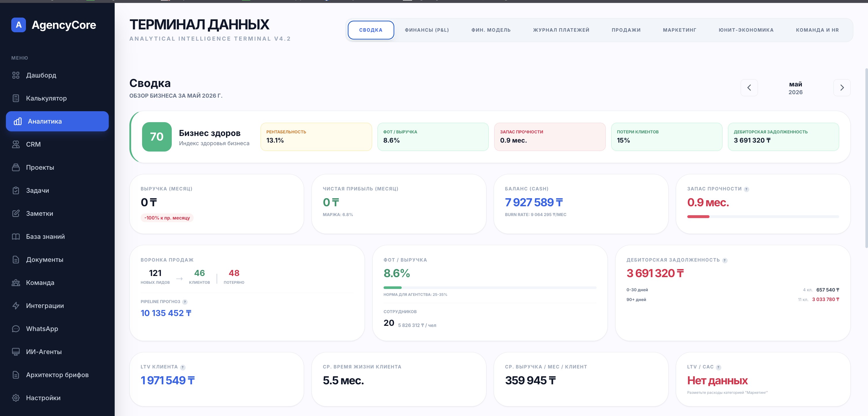This screenshot has height=416, width=868.
Task: Click help icon next to LTV / CAC
Action: click(x=718, y=367)
